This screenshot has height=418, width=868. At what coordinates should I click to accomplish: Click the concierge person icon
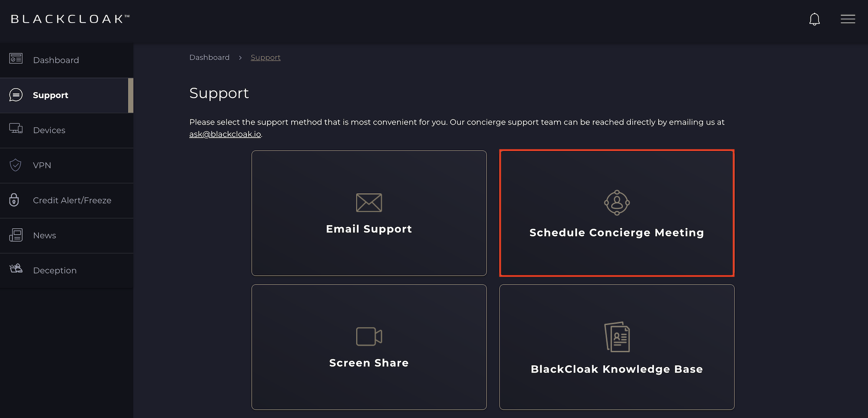617,203
